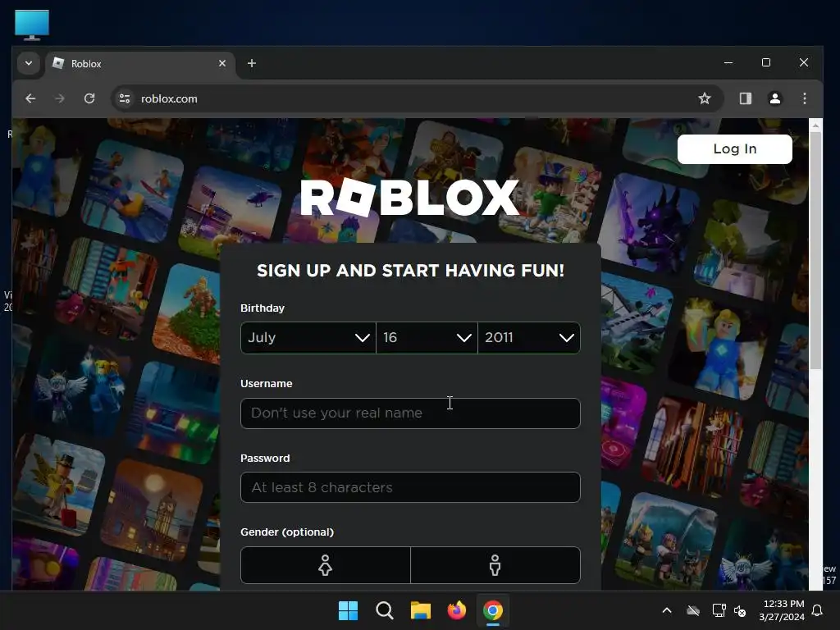Launch Firefox from the taskbar
Screen dimensions: 840x630
456,610
